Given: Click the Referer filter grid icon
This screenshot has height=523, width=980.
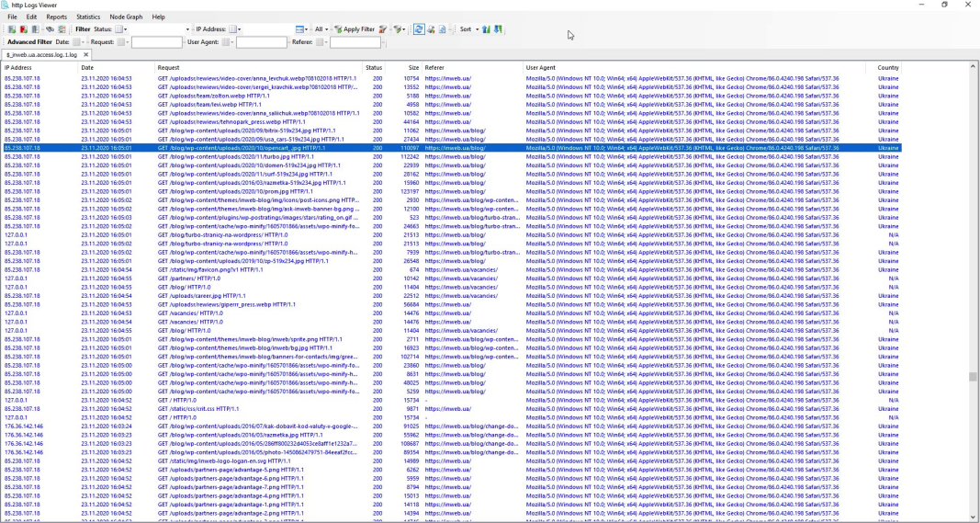Looking at the screenshot, I should 321,42.
